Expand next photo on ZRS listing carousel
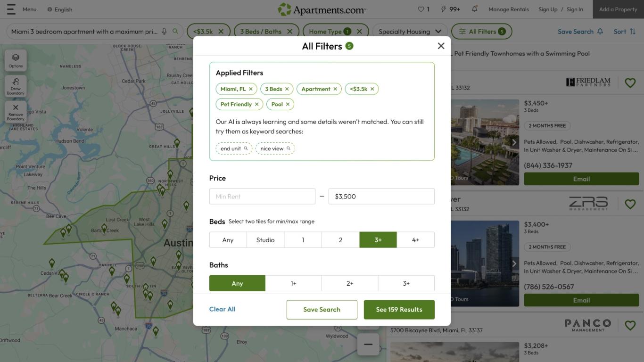 513,263
